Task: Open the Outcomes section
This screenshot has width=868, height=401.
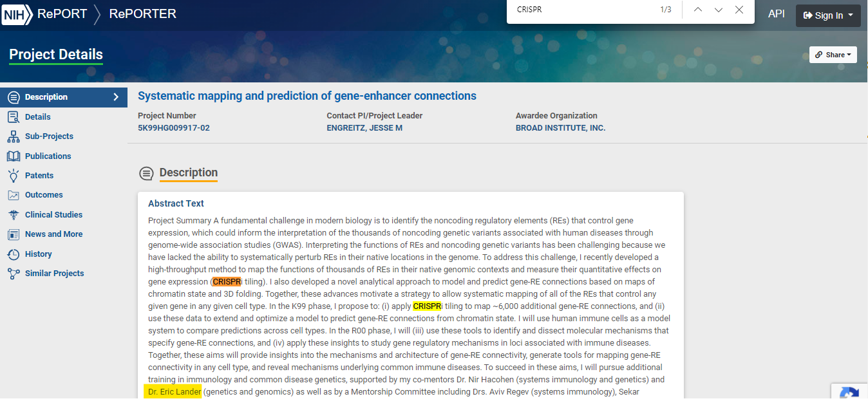Action: (44, 195)
